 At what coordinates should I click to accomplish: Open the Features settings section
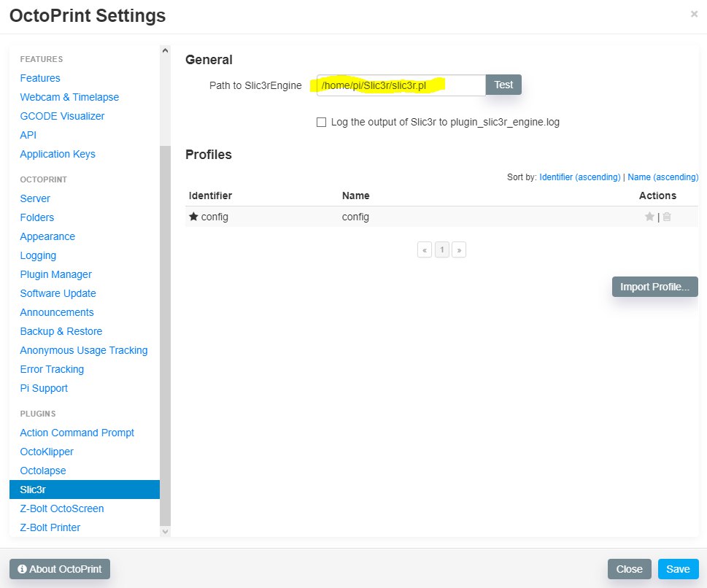coord(40,79)
